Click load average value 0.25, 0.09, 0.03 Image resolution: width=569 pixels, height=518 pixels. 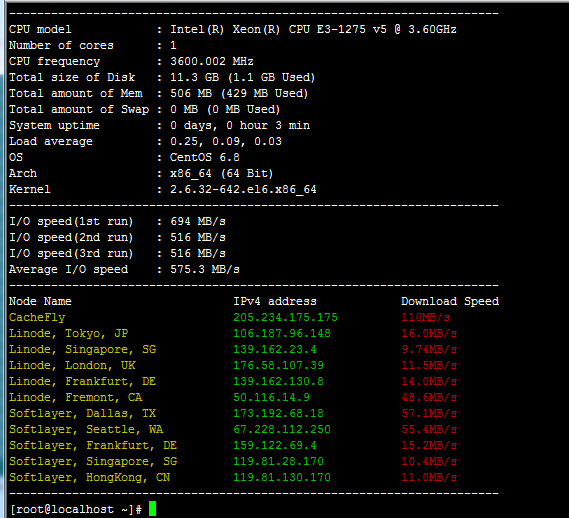pyautogui.click(x=226, y=141)
